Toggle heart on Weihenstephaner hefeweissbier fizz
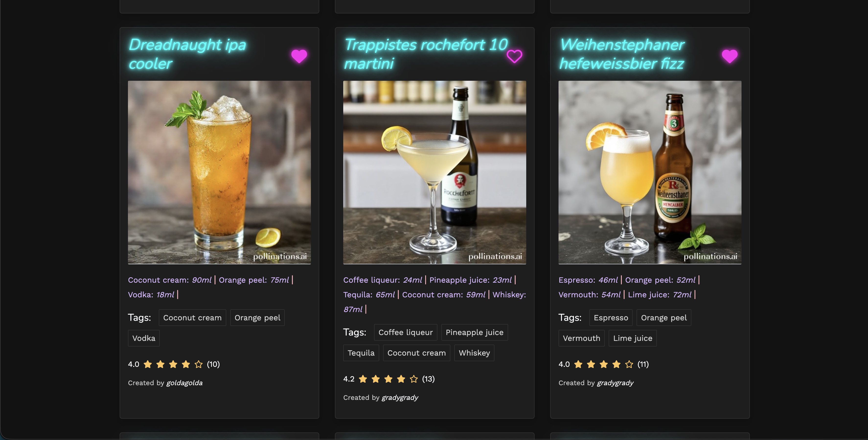868x440 pixels. coord(730,56)
